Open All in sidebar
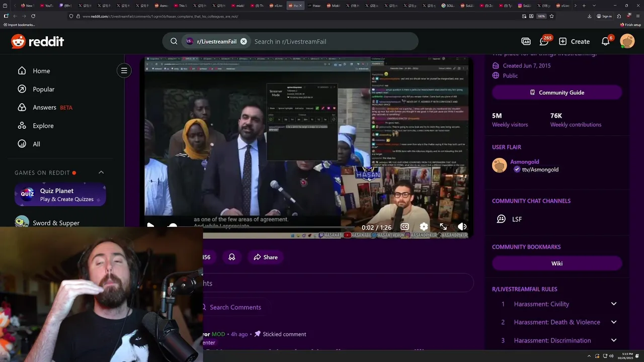Image resolution: width=644 pixels, height=362 pixels. [x=29, y=144]
